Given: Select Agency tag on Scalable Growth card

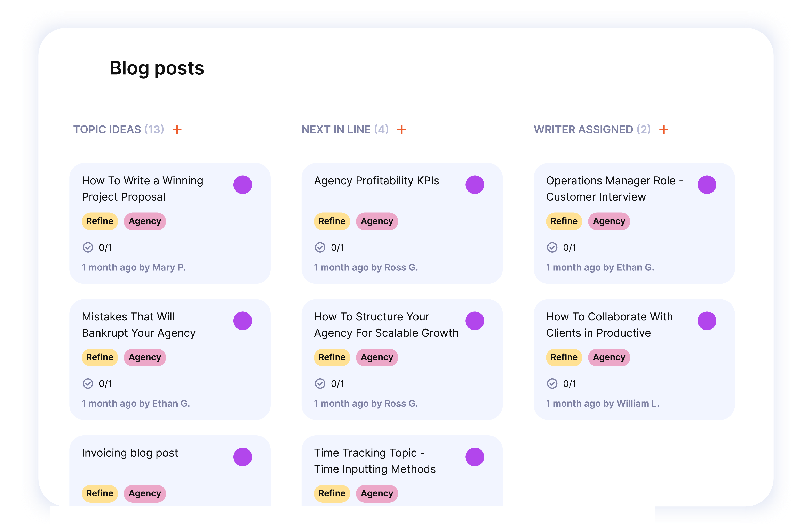Looking at the screenshot, I should click(x=377, y=357).
